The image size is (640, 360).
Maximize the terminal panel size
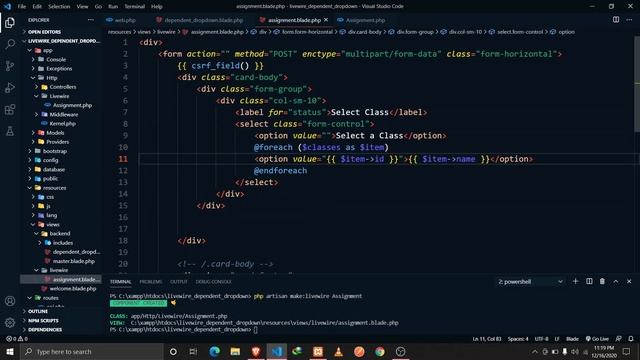pos(616,281)
